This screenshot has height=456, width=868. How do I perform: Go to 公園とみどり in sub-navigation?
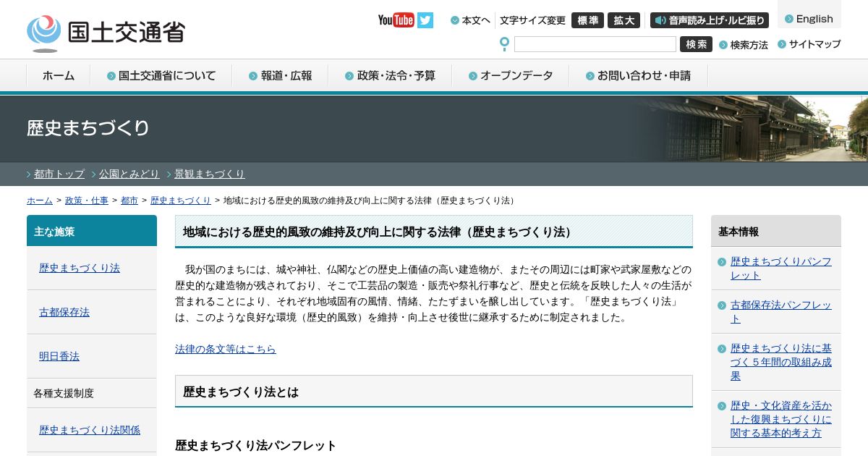pyautogui.click(x=129, y=174)
